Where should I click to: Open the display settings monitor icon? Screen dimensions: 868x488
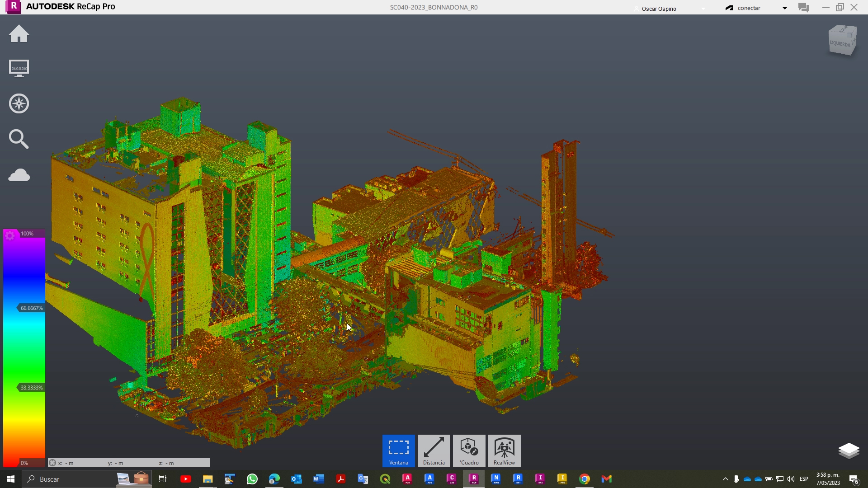coord(19,69)
